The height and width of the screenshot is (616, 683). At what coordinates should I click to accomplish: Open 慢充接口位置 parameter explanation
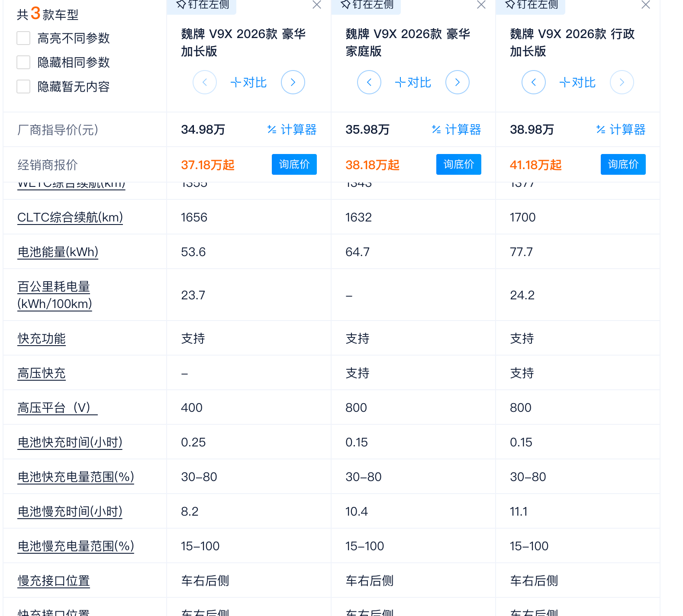(54, 581)
